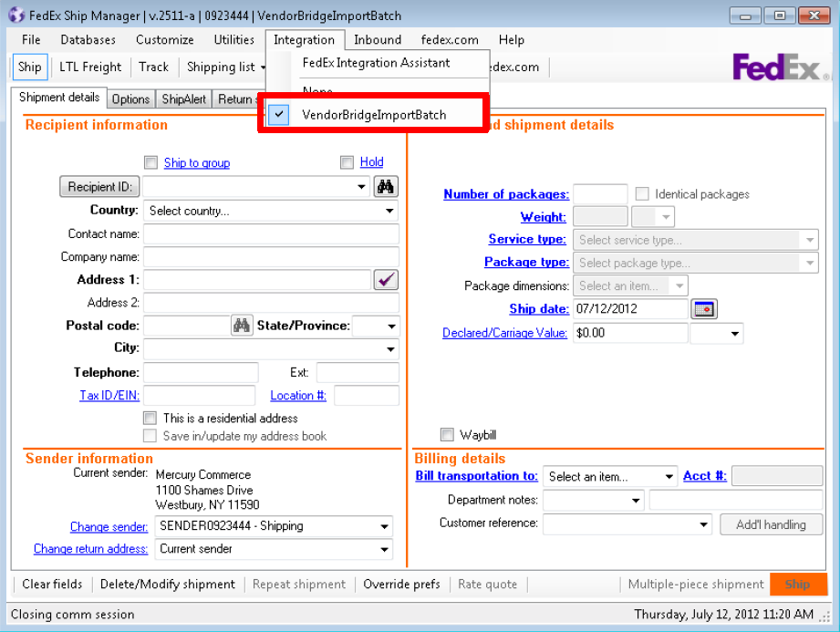Click the Ship date field 07/12/2012

tap(630, 309)
